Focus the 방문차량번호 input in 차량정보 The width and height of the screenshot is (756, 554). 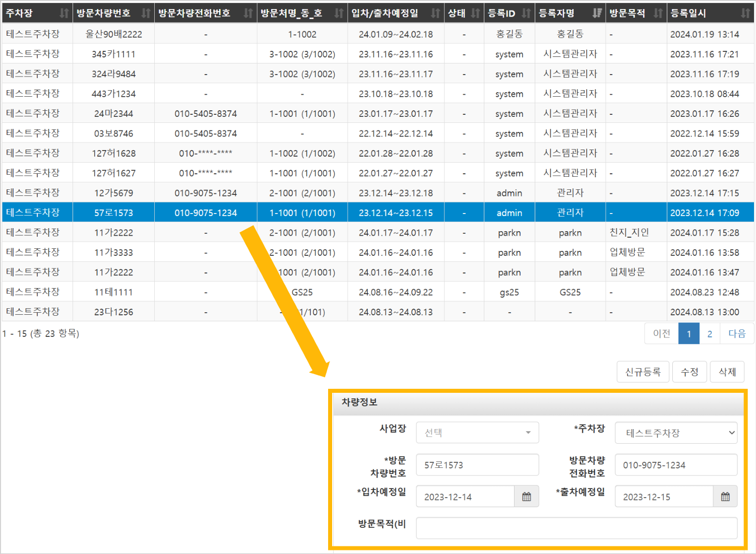477,465
